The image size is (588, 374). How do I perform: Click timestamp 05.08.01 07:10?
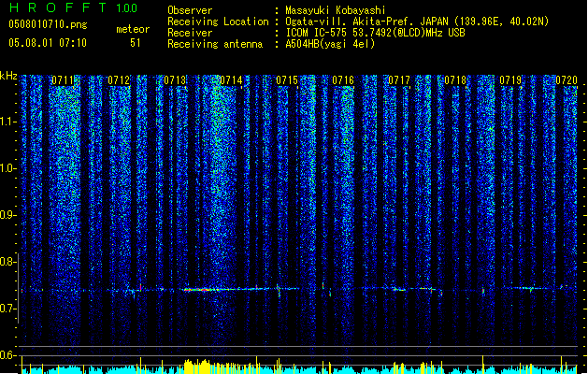tap(48, 43)
